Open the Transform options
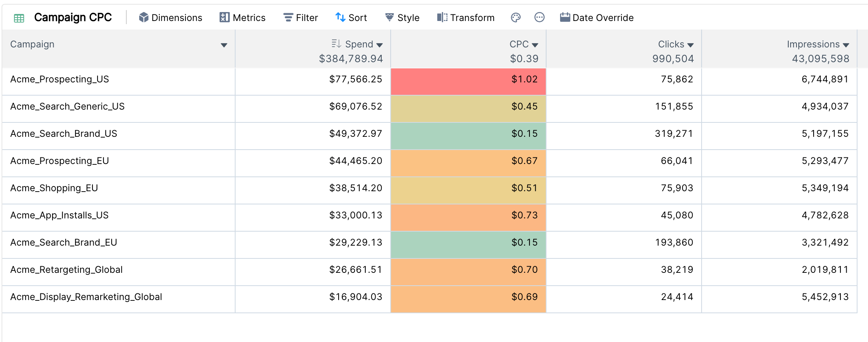Screen dimensions: 868x342 point(466,17)
